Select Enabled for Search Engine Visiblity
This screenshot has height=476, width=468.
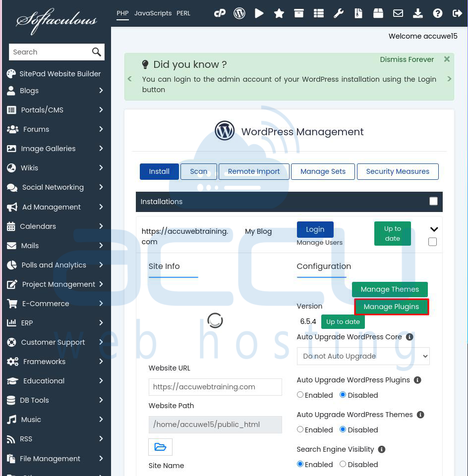click(300, 464)
